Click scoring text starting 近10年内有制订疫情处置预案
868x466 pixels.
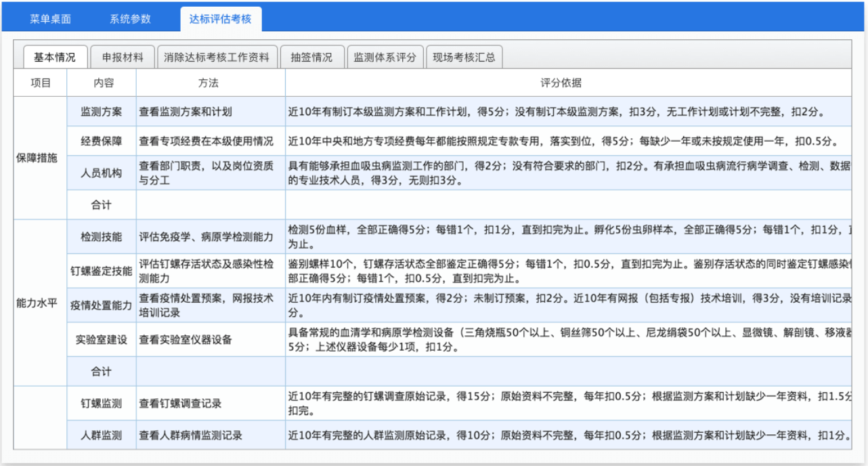coord(569,305)
